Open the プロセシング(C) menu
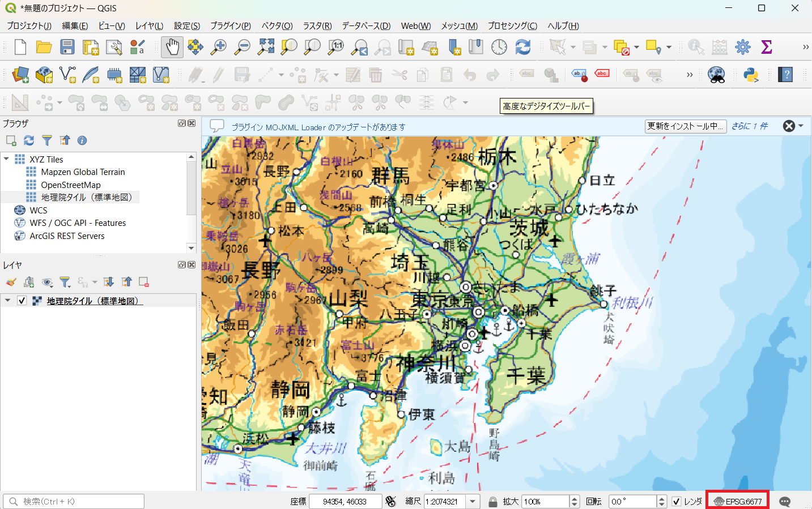The image size is (812, 509). 512,25
